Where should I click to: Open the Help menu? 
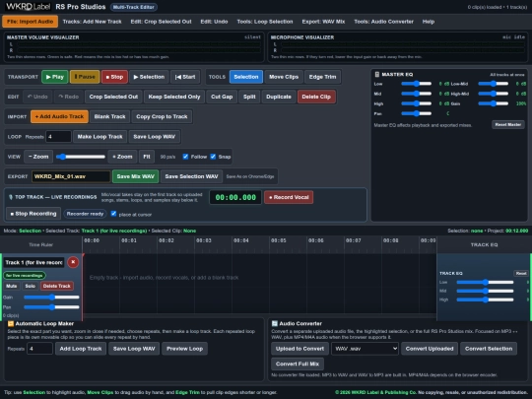click(429, 22)
